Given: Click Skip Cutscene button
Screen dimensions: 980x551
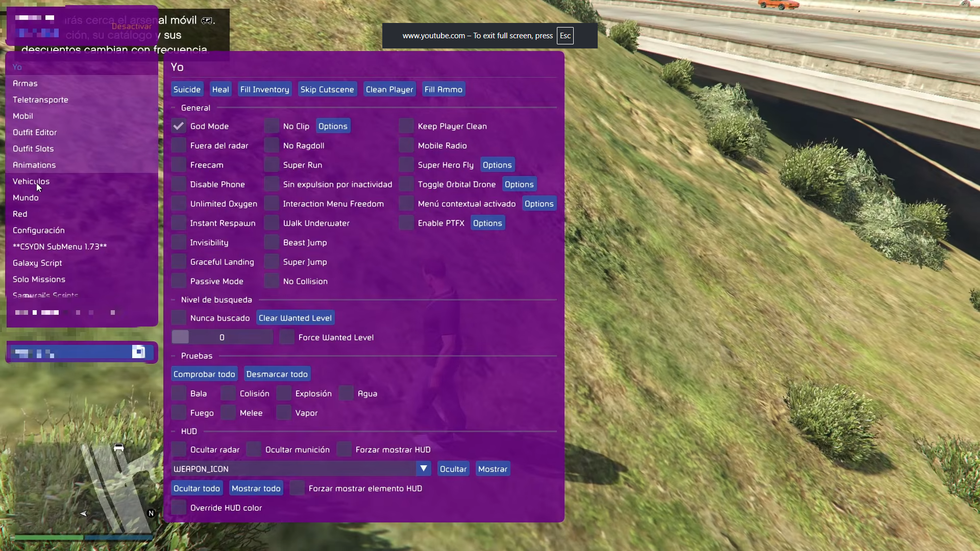Looking at the screenshot, I should click(x=327, y=89).
